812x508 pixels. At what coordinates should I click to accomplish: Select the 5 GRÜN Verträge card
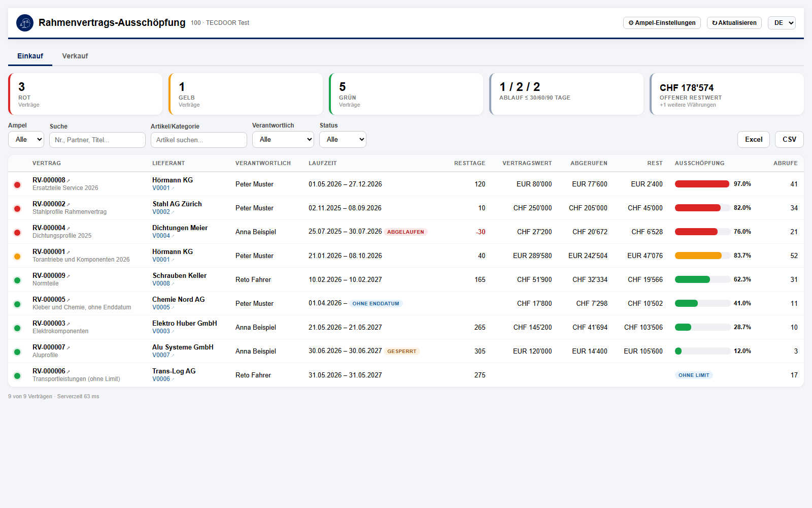pyautogui.click(x=406, y=94)
